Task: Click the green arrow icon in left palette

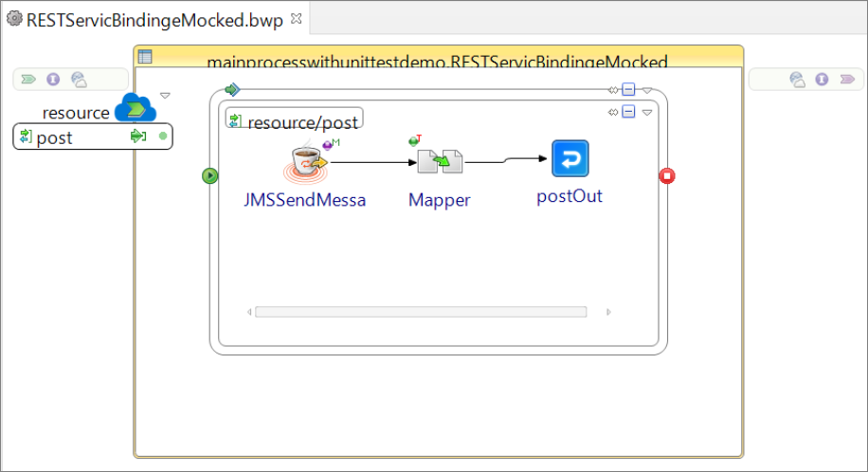Action: coord(28,80)
